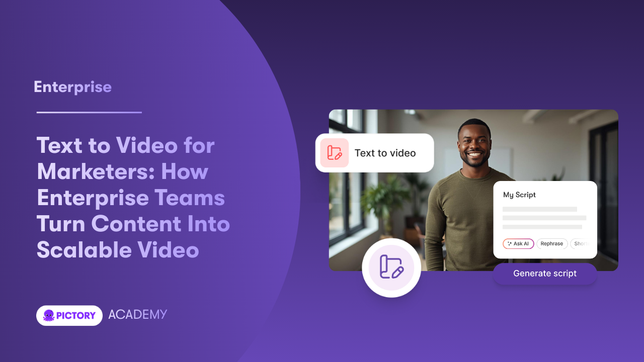Click the third placeholder line in My Script
This screenshot has height=362, width=644.
(542, 227)
